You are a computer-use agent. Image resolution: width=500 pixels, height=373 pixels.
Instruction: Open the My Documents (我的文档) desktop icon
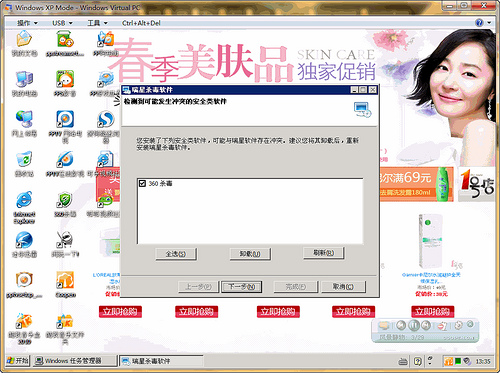[x=24, y=39]
